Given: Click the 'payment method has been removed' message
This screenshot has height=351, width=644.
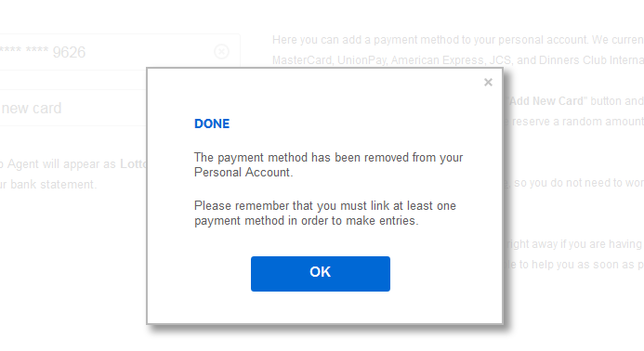Looking at the screenshot, I should (329, 158).
